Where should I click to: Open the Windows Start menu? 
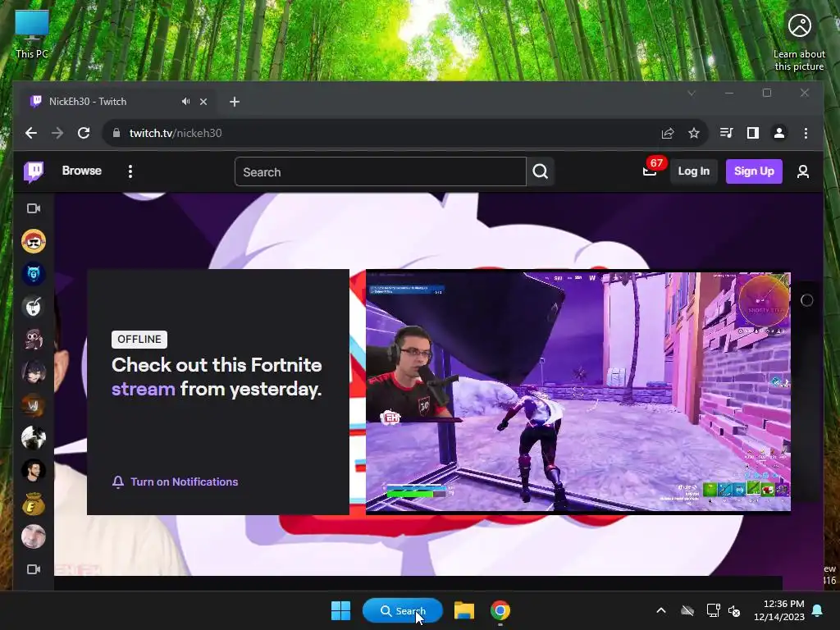click(x=340, y=610)
